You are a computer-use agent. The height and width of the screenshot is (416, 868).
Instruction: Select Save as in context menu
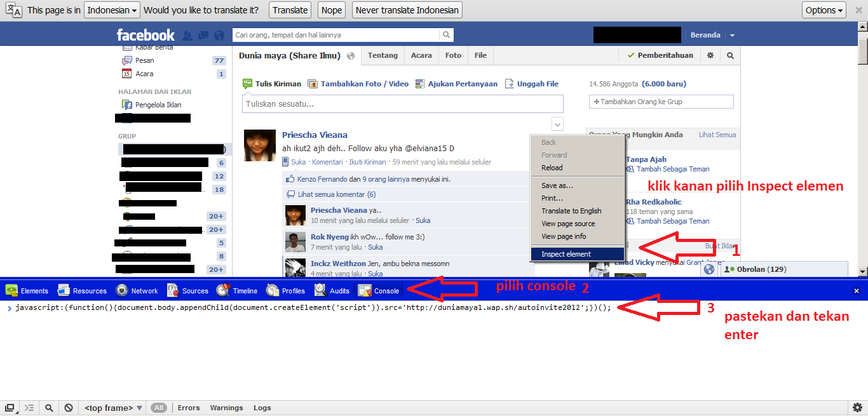click(x=578, y=185)
